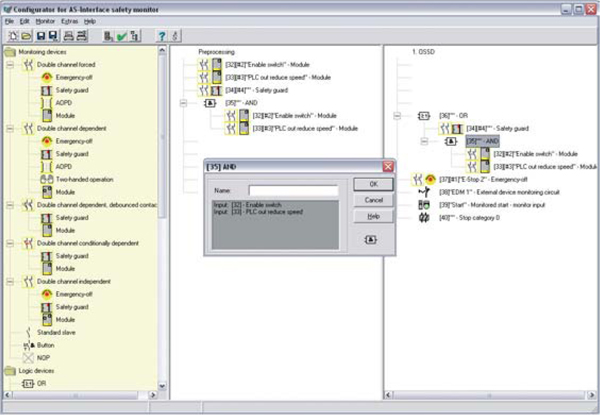600x415 pixels.
Task: Click the green check mark toolbar icon
Action: (120, 35)
